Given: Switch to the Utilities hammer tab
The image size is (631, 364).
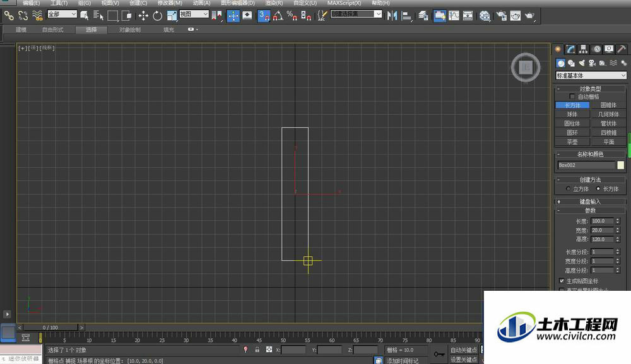Looking at the screenshot, I should point(622,49).
